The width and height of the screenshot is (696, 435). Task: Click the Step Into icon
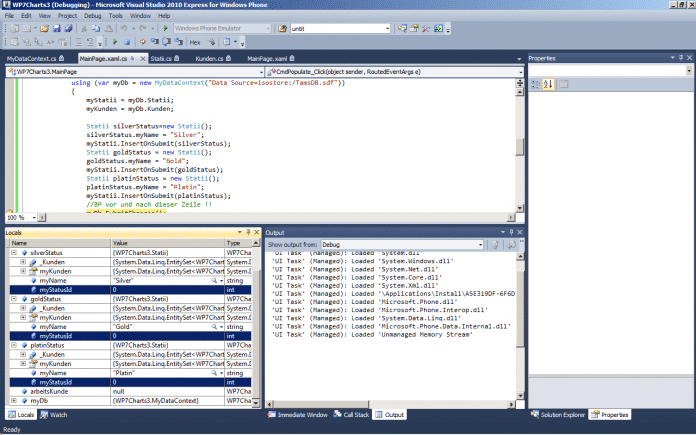click(154, 42)
